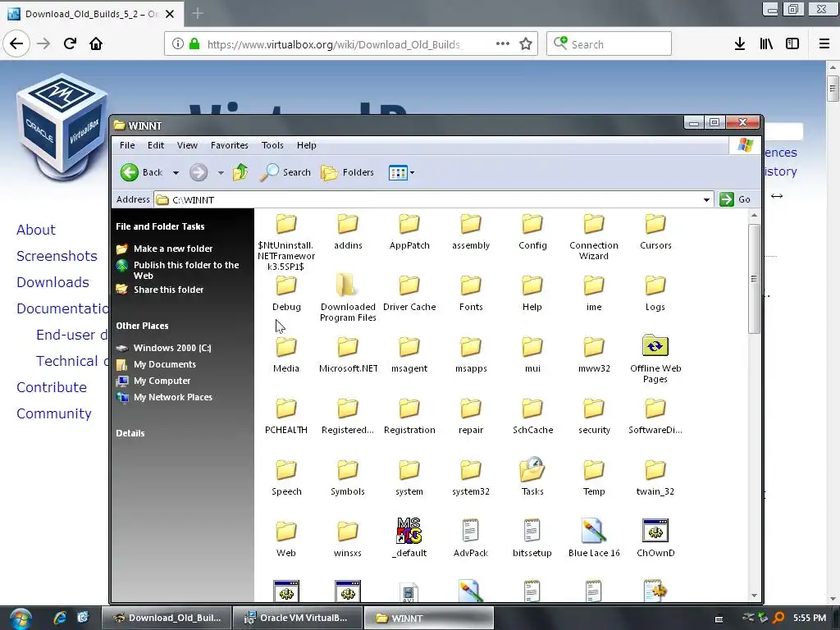The width and height of the screenshot is (840, 630).
Task: Open the Microsoft.NET folder
Action: coord(348,354)
